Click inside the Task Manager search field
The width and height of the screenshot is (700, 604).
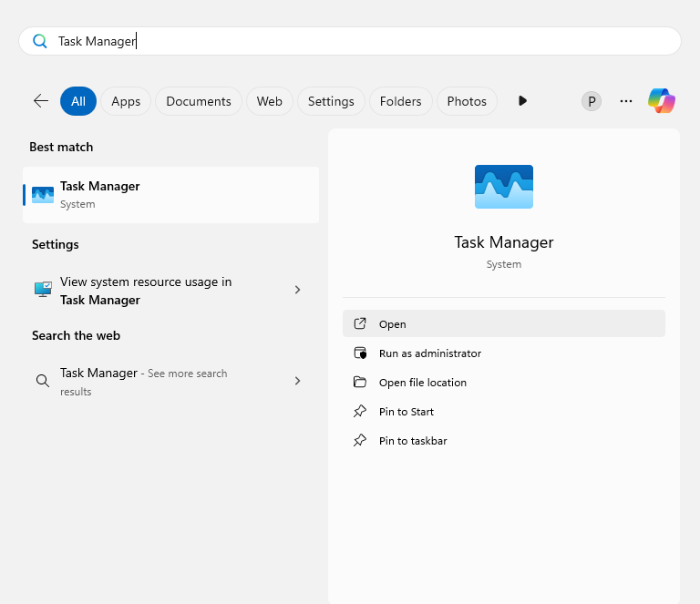pos(365,41)
